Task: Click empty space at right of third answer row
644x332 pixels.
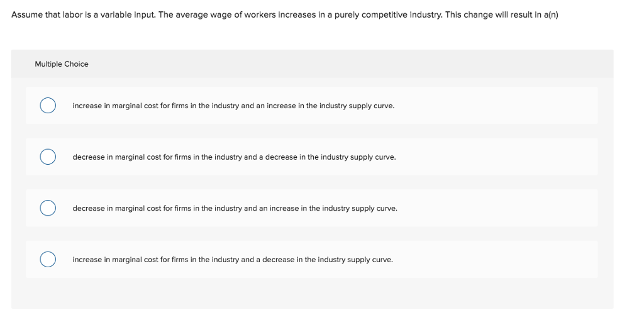Action: point(503,208)
